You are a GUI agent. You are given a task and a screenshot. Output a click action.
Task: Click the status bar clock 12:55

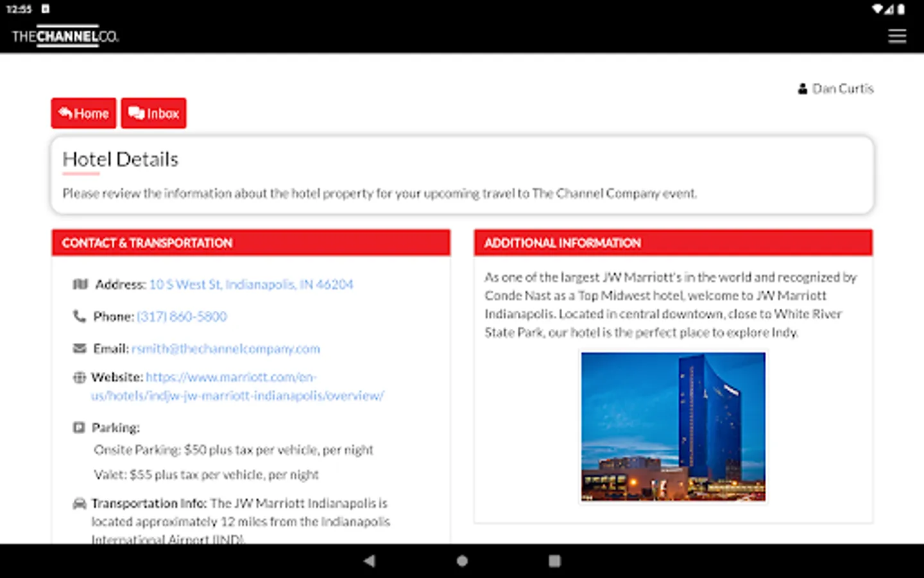click(19, 9)
